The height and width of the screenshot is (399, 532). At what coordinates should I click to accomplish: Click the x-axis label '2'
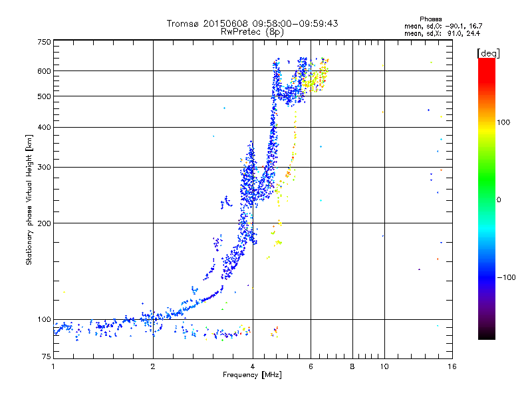pos(153,366)
